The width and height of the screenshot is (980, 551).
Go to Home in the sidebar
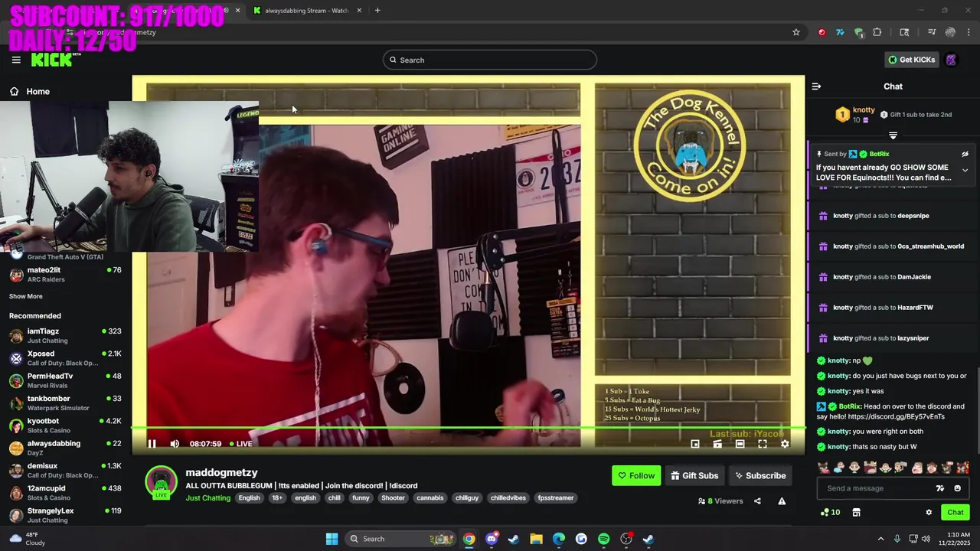coord(29,92)
